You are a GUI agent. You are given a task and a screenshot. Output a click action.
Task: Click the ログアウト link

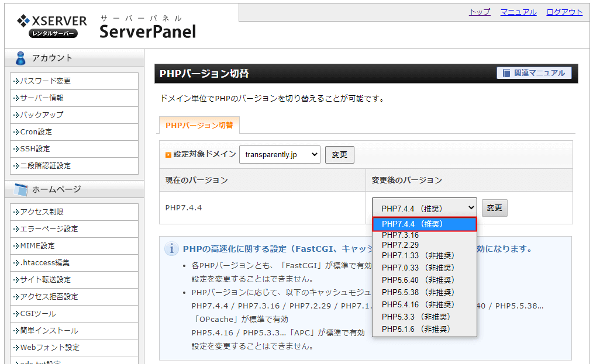pyautogui.click(x=564, y=12)
